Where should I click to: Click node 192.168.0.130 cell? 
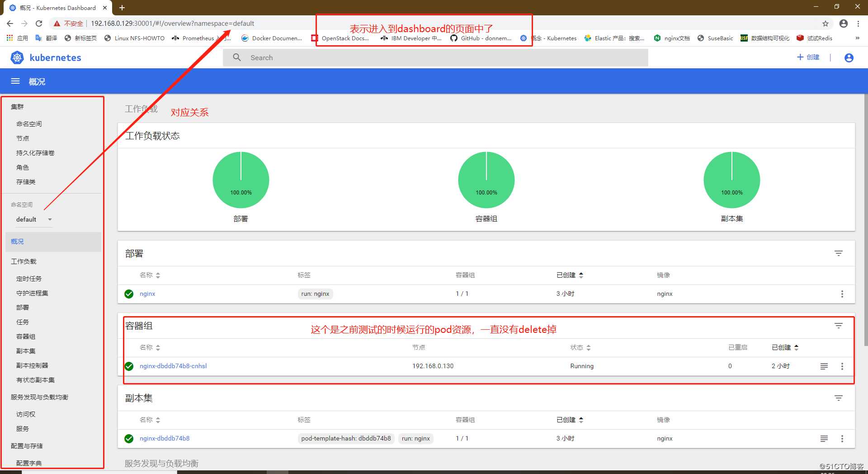coord(433,366)
